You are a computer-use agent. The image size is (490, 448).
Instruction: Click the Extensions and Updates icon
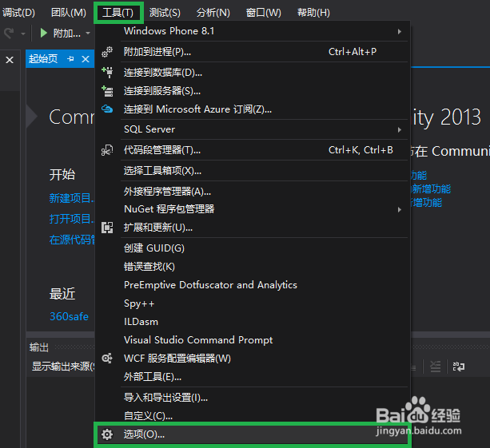pos(107,228)
